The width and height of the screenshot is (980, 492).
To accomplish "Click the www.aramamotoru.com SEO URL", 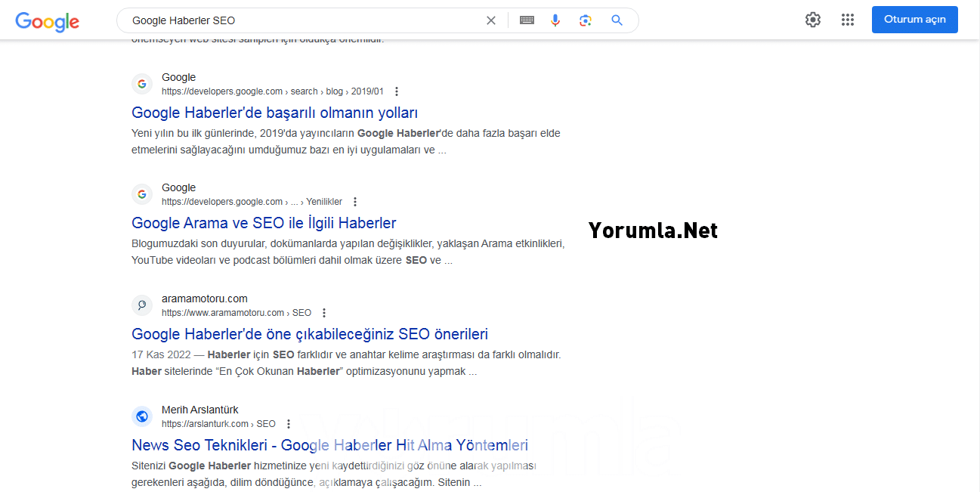I will coord(236,313).
